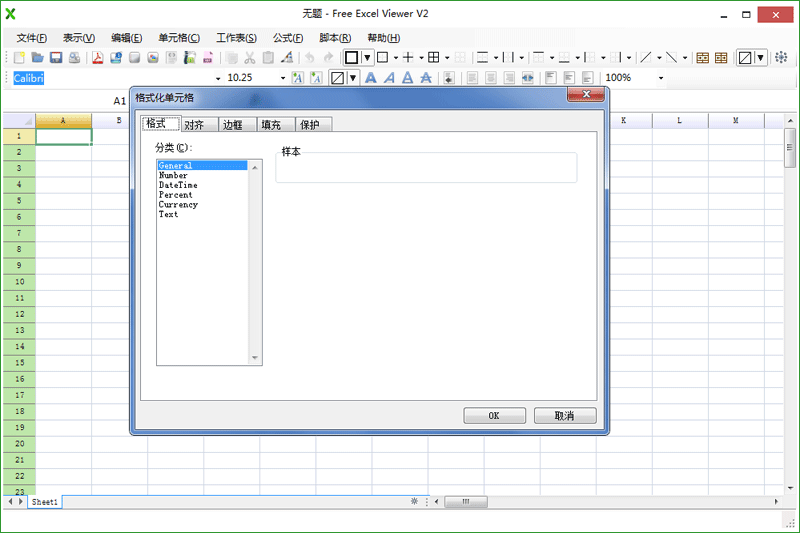Align text center horizontally
This screenshot has height=533, width=800.
(491, 78)
